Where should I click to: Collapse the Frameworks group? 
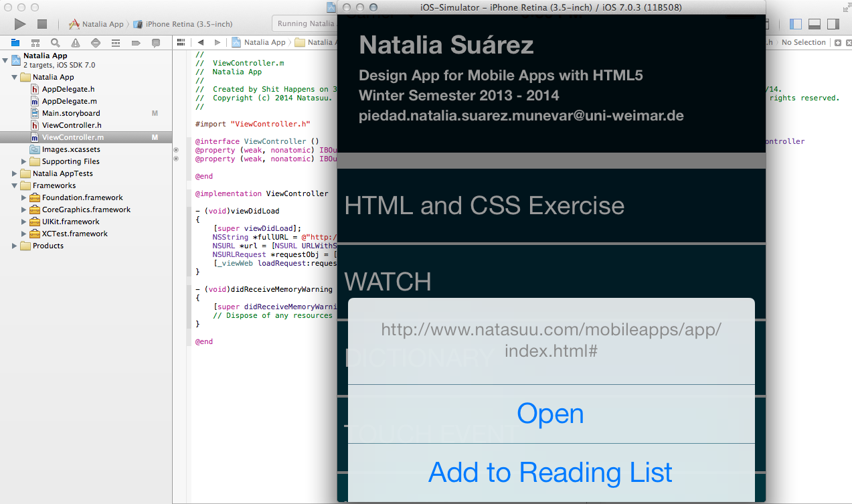click(15, 185)
